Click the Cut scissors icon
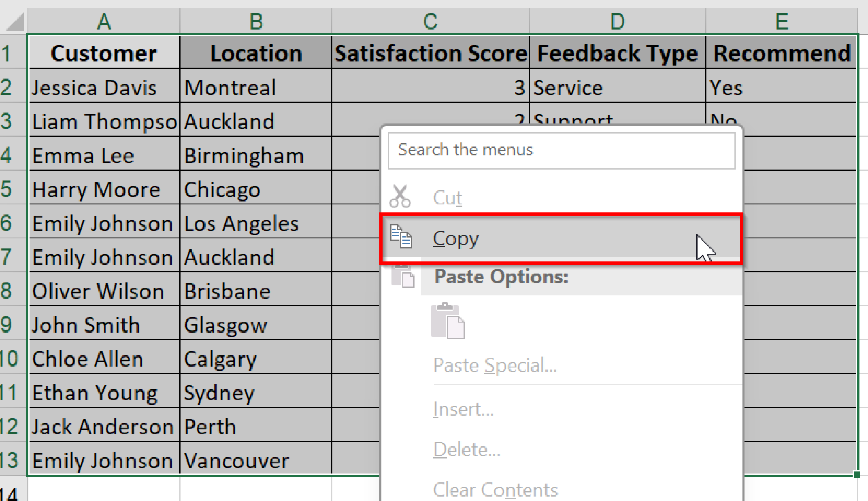This screenshot has width=868, height=501. click(400, 196)
